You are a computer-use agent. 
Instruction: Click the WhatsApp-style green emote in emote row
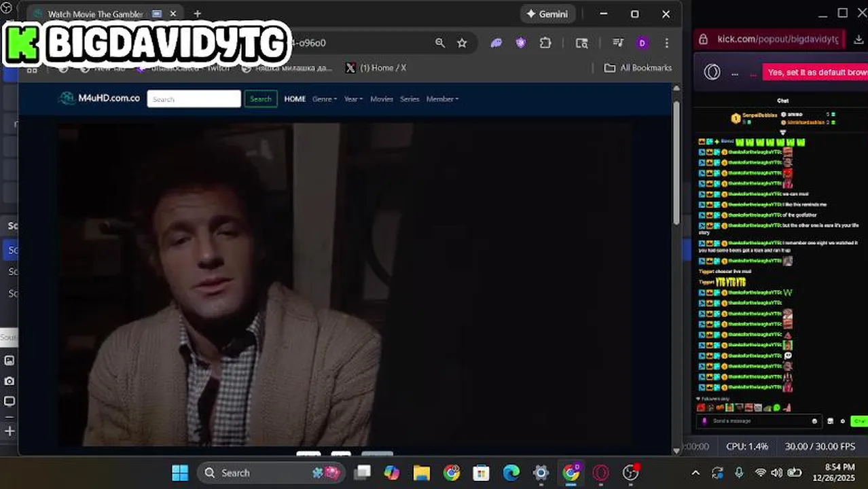pyautogui.click(x=777, y=408)
